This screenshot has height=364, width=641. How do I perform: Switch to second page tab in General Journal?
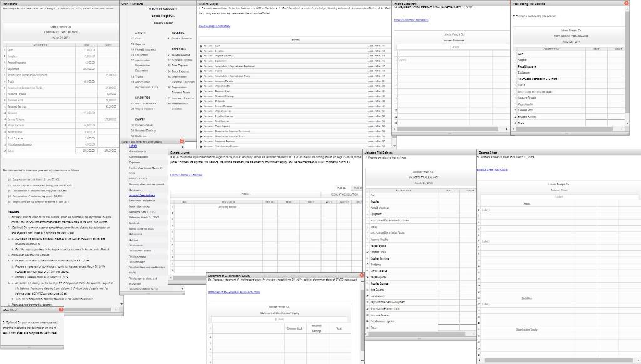(x=357, y=188)
